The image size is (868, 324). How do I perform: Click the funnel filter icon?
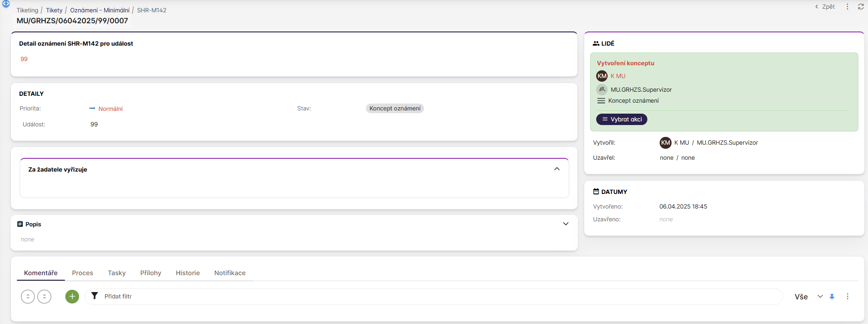tap(95, 296)
